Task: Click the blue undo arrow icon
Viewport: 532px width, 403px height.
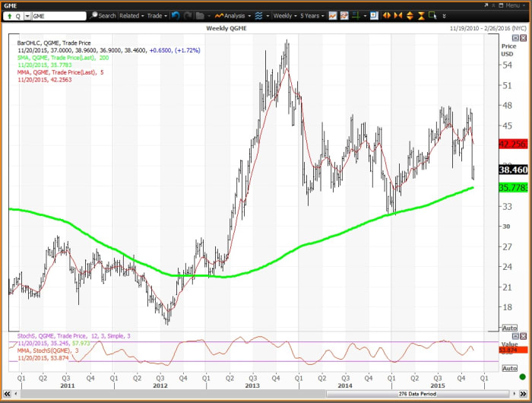Action: tap(176, 15)
